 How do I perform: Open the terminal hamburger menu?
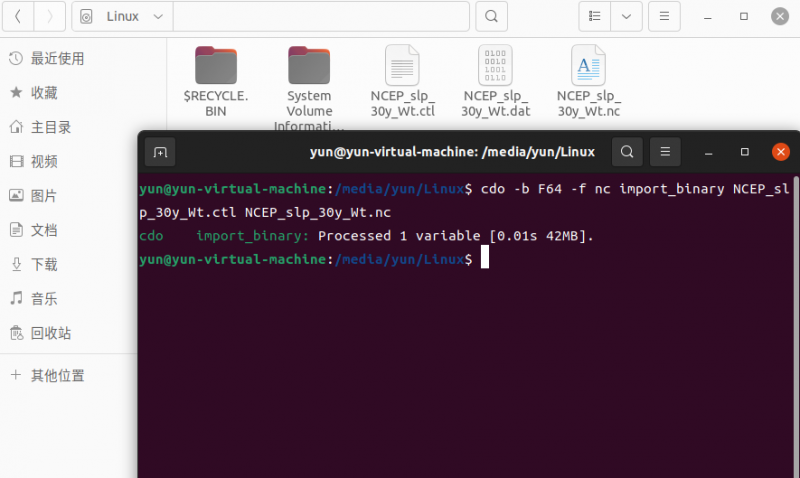664,152
